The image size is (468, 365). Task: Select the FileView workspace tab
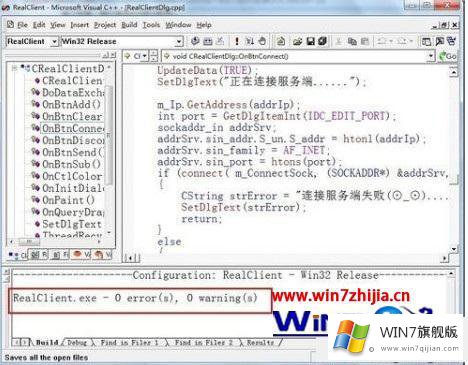tap(60, 255)
